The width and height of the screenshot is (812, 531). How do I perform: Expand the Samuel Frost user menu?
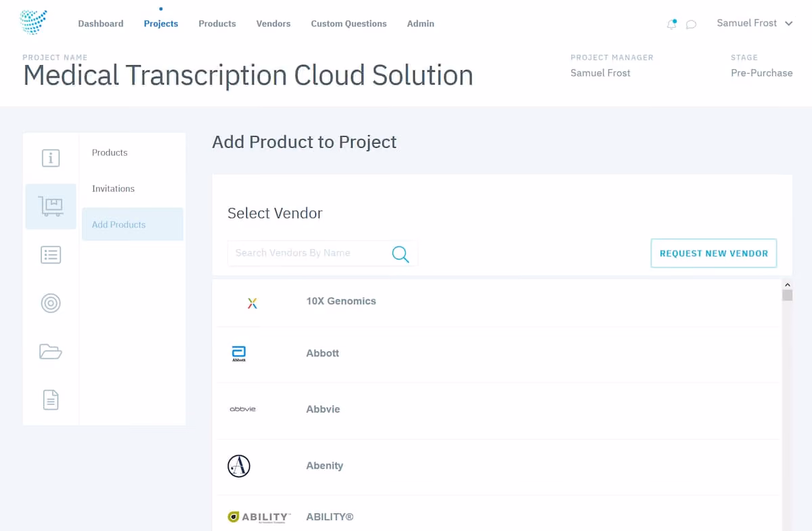point(754,23)
